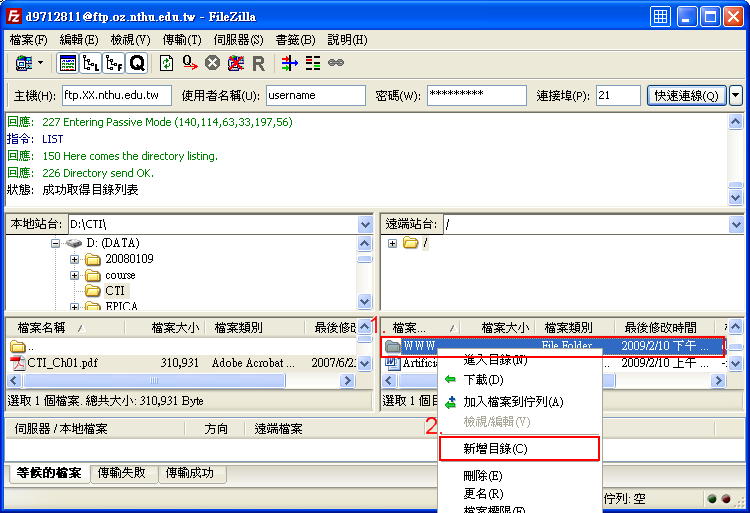Toggle the message log display icon

pyautogui.click(x=68, y=63)
